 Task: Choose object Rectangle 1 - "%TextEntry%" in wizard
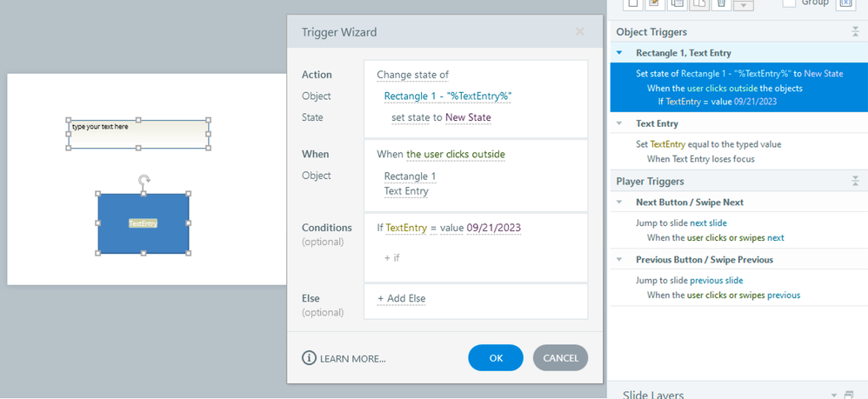pyautogui.click(x=447, y=96)
